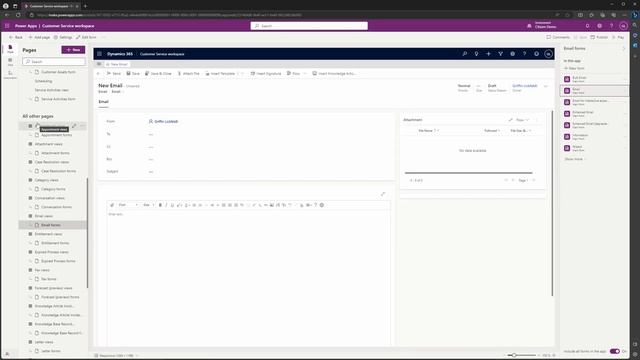Screen dimensions: 640x360
Task: Select Case Resolution views page
Action: click(51, 162)
